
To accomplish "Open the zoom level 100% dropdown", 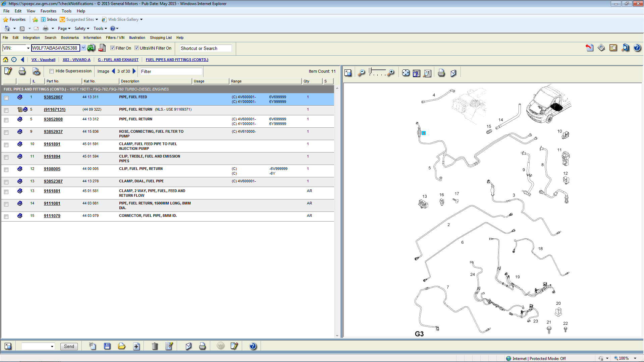I will [635, 358].
